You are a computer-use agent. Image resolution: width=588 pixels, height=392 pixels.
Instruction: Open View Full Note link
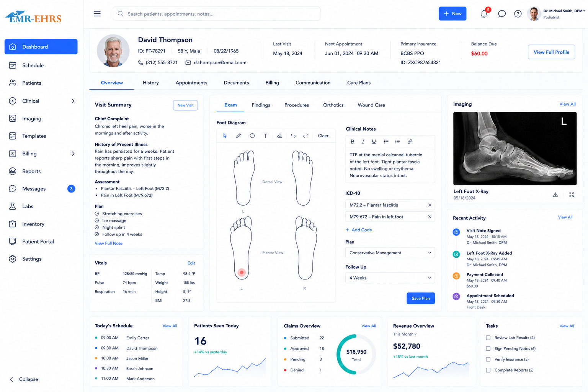pyautogui.click(x=109, y=243)
